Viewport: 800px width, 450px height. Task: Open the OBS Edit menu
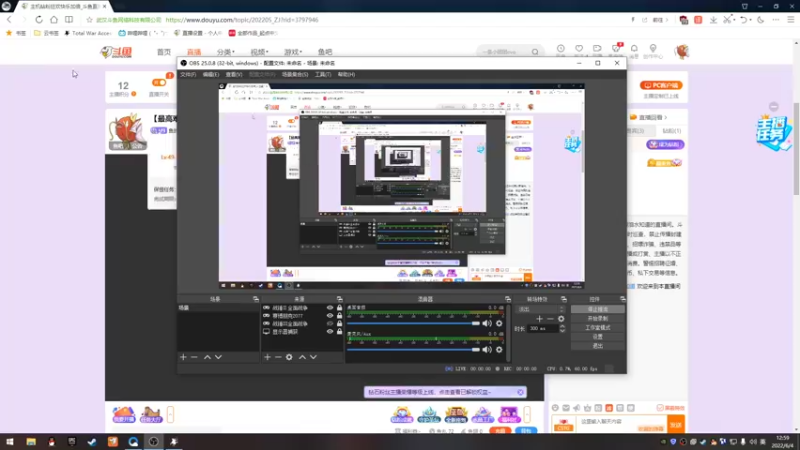pos(211,74)
